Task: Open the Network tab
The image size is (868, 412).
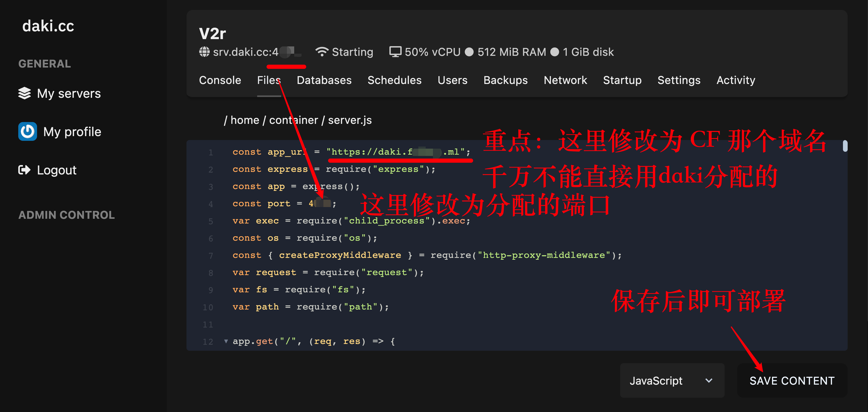Action: tap(565, 80)
